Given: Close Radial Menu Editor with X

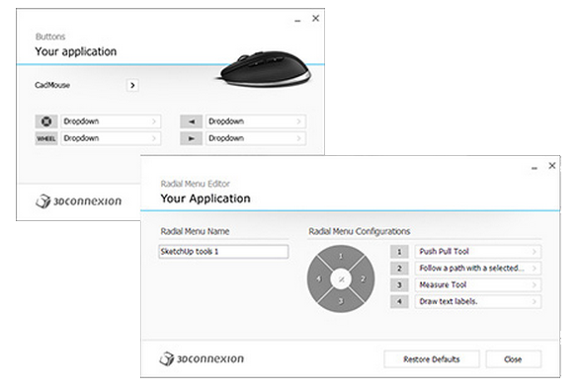Looking at the screenshot, I should 552,166.
